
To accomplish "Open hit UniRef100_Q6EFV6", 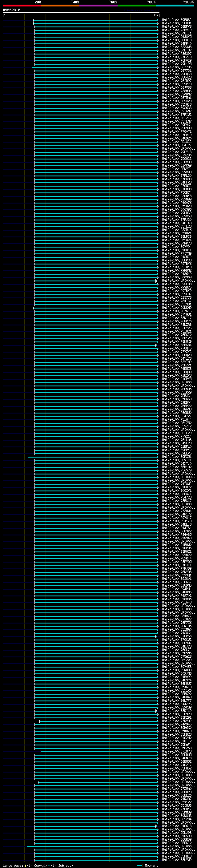I will coord(177,26).
